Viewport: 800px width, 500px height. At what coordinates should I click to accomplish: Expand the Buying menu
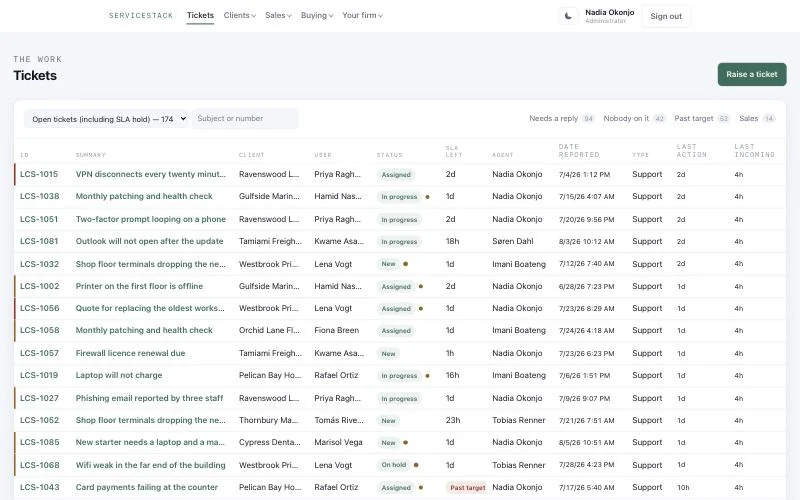click(317, 15)
